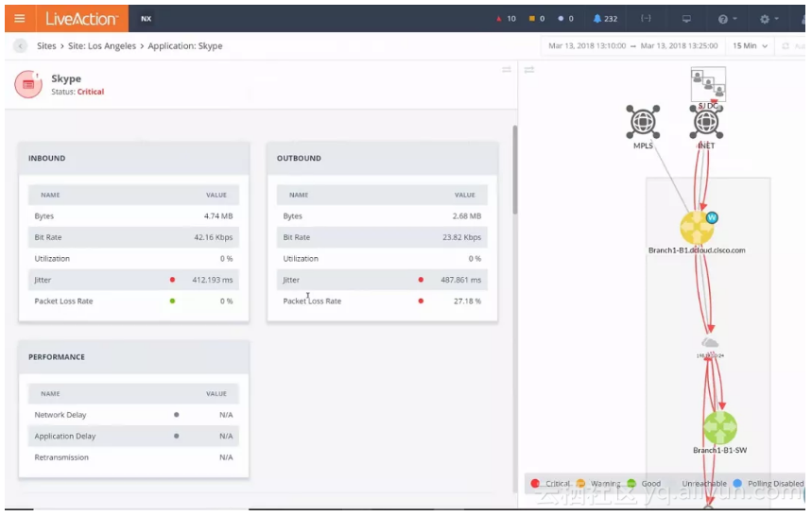Image resolution: width=812 pixels, height=516 pixels.
Task: Open the date range time picker
Action: point(632,46)
